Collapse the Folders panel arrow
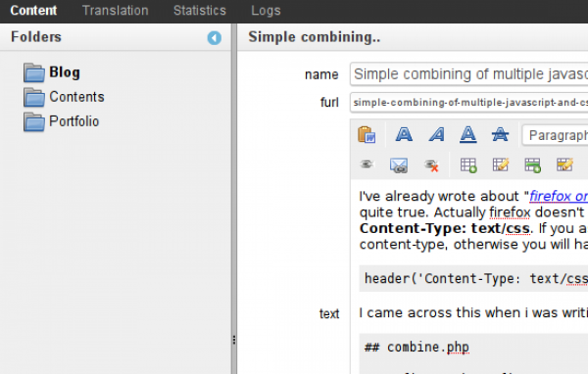This screenshot has height=374, width=588. pyautogui.click(x=214, y=37)
